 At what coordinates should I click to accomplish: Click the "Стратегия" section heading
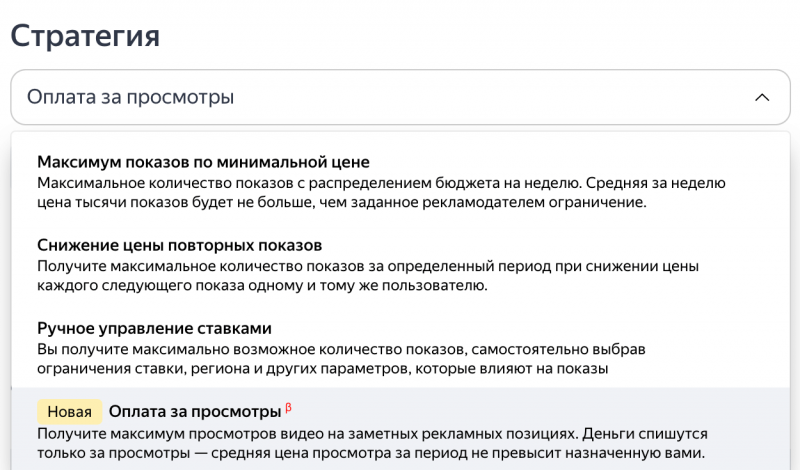click(x=85, y=35)
